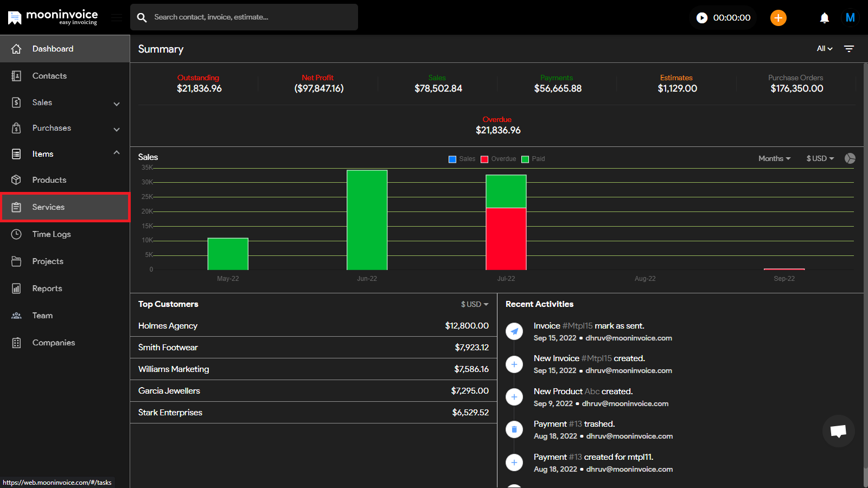Click the sent paper-plane activity icon
The width and height of the screenshot is (868, 488).
514,331
